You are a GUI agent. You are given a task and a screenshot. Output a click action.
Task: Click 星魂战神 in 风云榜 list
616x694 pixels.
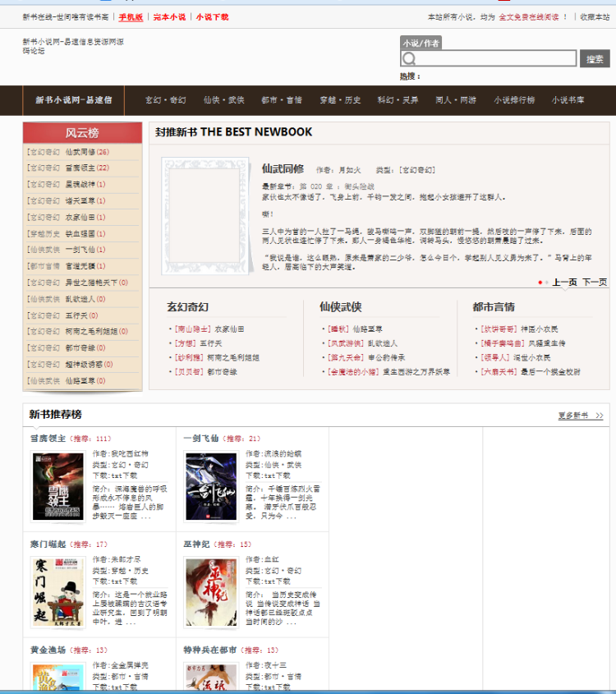click(80, 184)
